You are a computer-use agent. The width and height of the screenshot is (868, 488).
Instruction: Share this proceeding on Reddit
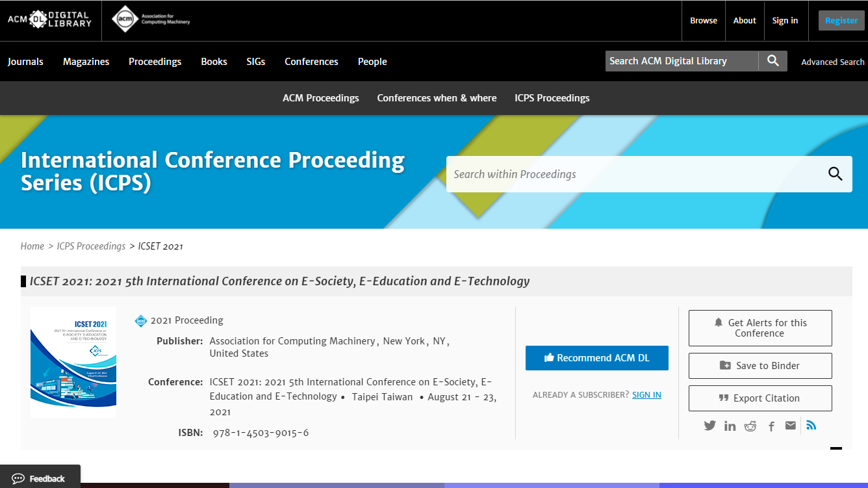pyautogui.click(x=750, y=426)
